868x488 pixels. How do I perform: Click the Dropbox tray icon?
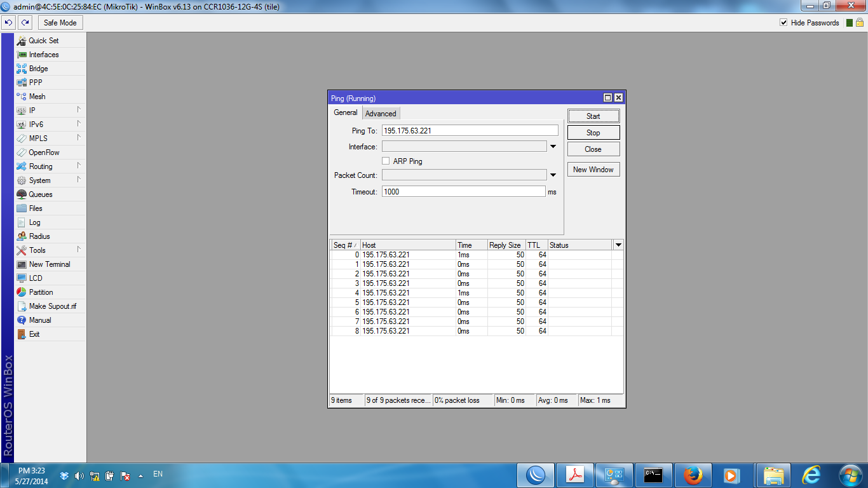tap(64, 476)
